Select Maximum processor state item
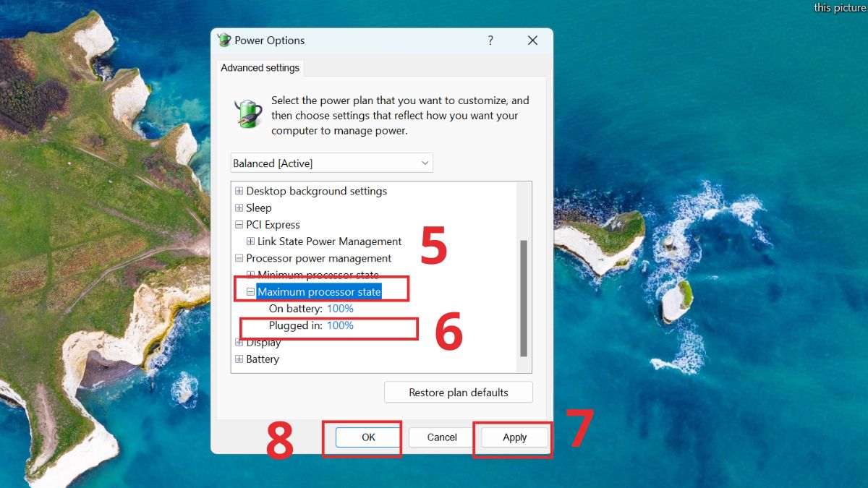Image resolution: width=868 pixels, height=488 pixels. (x=319, y=292)
